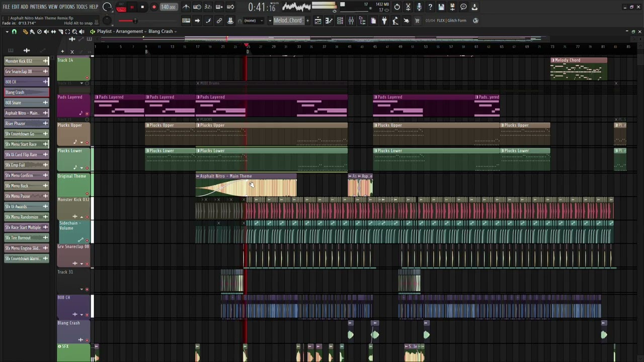Select the playlist Playback speaker tool

tap(82, 32)
